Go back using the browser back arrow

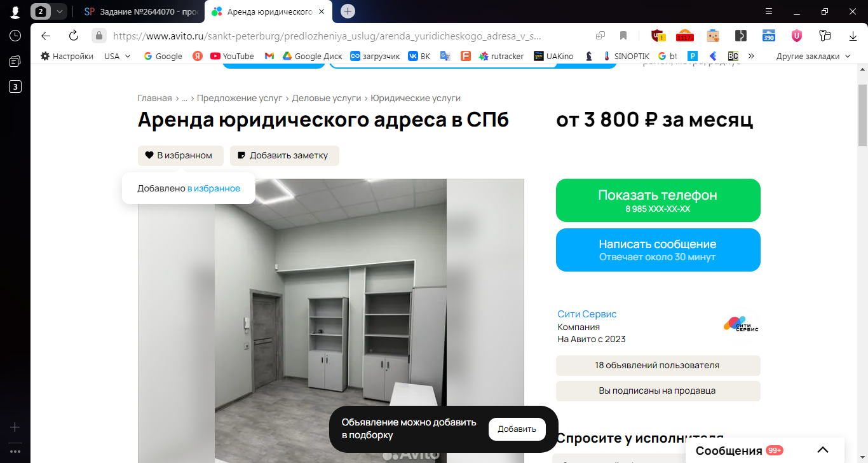tap(46, 36)
